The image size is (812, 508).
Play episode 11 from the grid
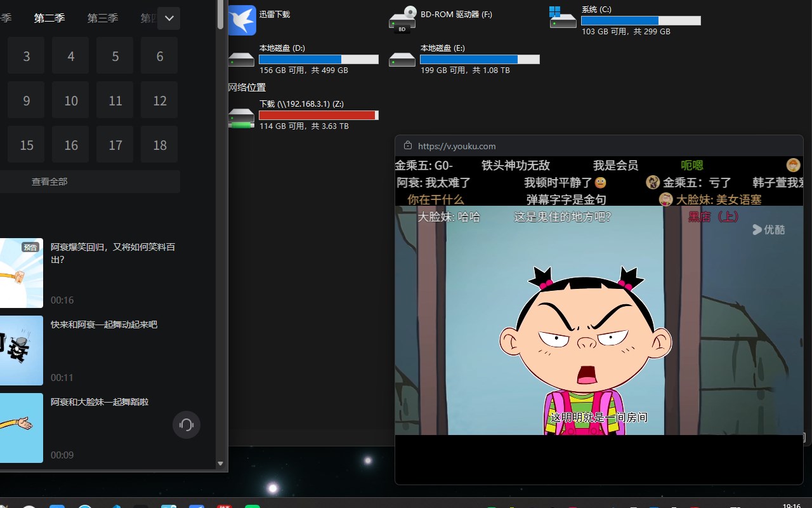coord(115,101)
